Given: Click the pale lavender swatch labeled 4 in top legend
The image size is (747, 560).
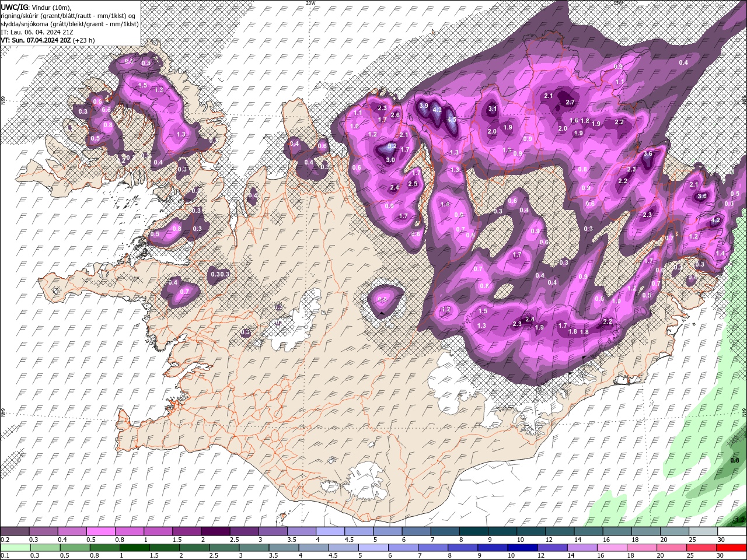Looking at the screenshot, I should [x=330, y=531].
